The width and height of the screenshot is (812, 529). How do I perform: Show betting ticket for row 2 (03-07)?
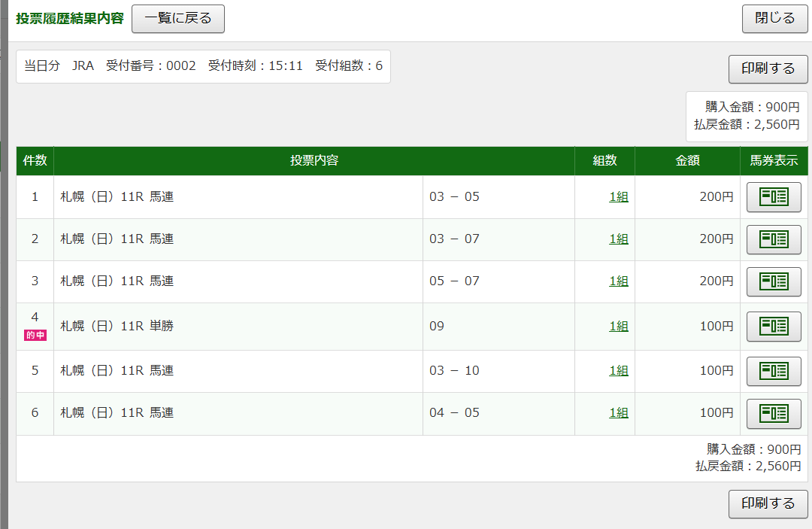[774, 239]
